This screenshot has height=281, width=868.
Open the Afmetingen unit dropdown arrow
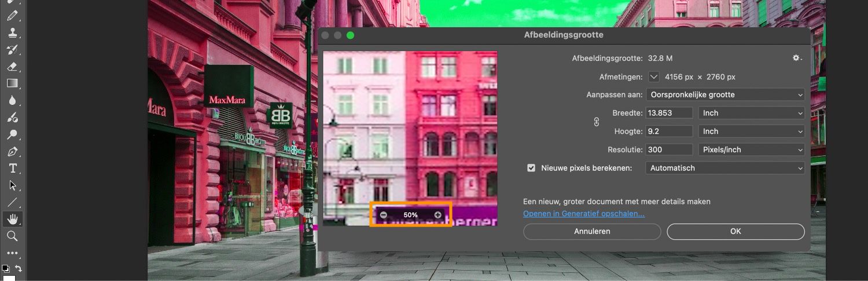tap(654, 76)
